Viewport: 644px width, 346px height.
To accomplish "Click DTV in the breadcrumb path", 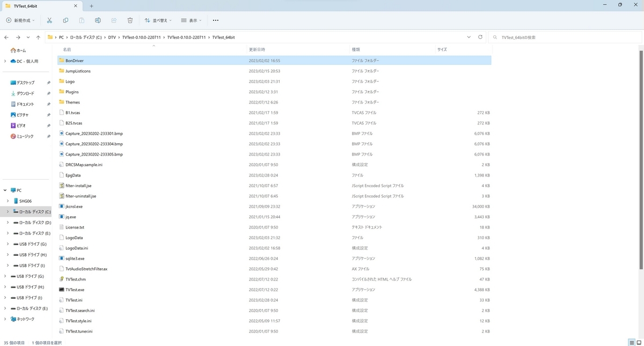I will (x=112, y=37).
